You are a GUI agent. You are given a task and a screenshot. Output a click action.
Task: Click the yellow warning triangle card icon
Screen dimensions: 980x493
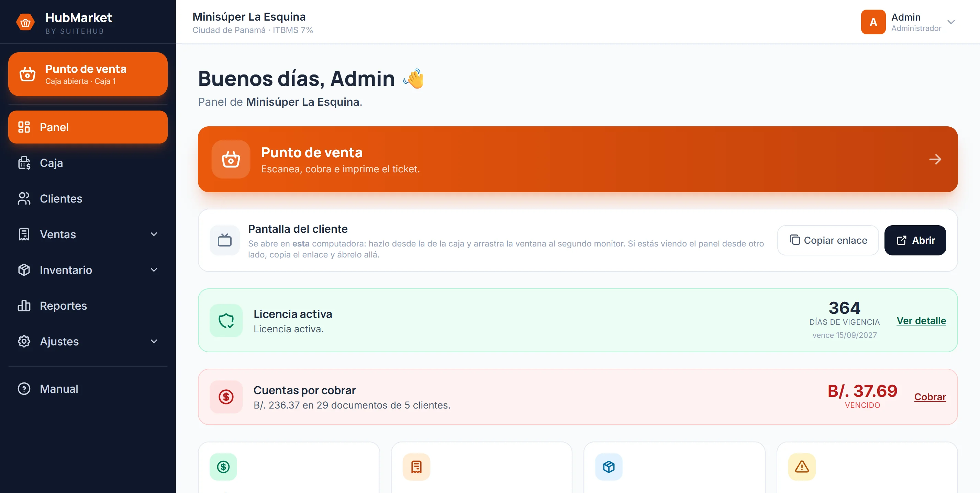[x=802, y=467]
